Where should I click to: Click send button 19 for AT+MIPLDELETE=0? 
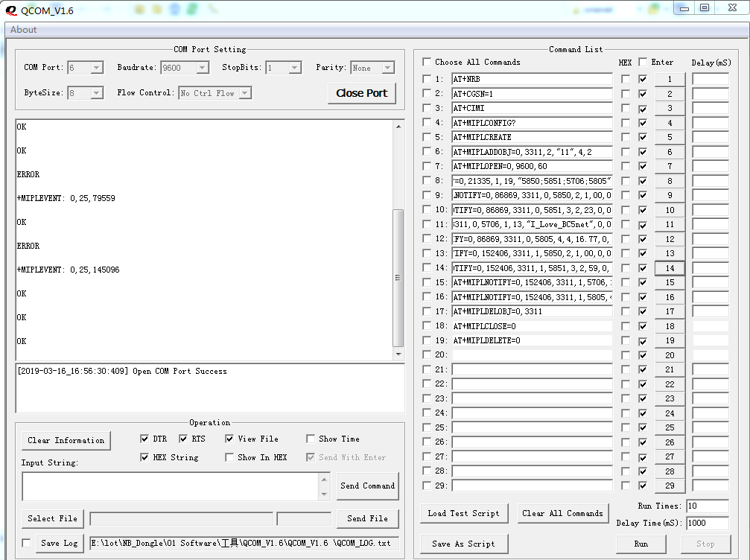[x=670, y=340]
